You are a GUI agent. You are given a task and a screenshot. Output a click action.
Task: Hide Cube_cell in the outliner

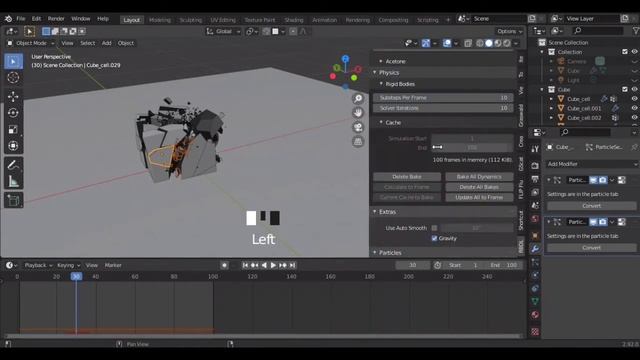[x=634, y=99]
